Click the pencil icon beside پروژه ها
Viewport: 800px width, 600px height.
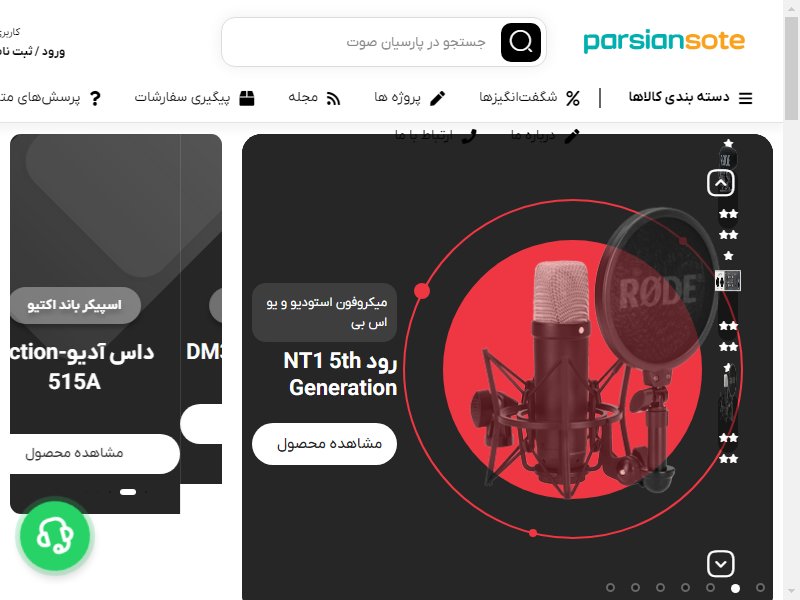pos(437,98)
